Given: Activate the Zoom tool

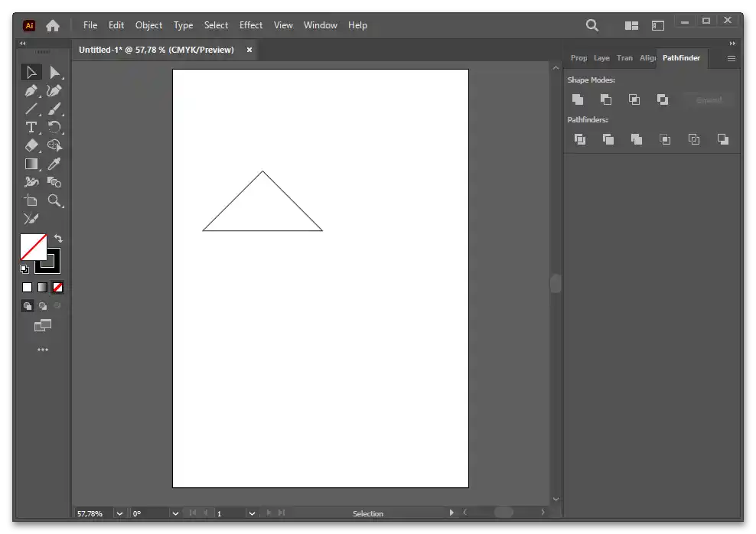Looking at the screenshot, I should [54, 200].
